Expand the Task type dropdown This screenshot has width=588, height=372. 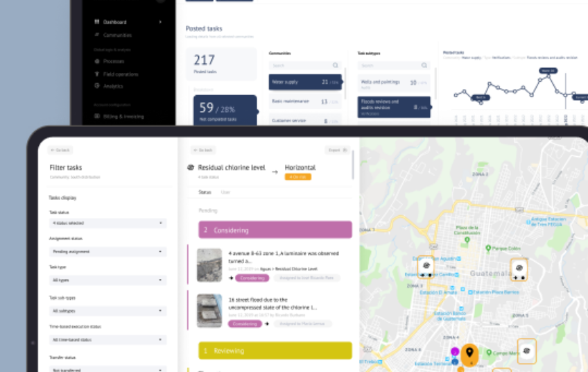click(107, 280)
